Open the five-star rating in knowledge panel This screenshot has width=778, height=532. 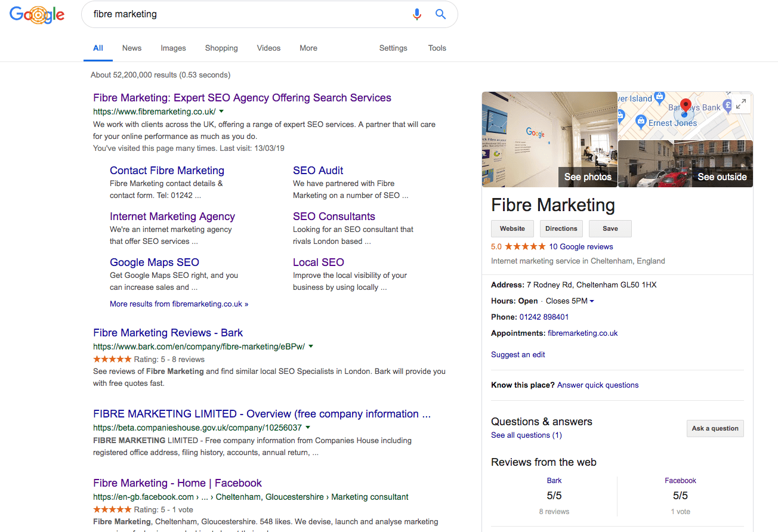[x=525, y=246]
